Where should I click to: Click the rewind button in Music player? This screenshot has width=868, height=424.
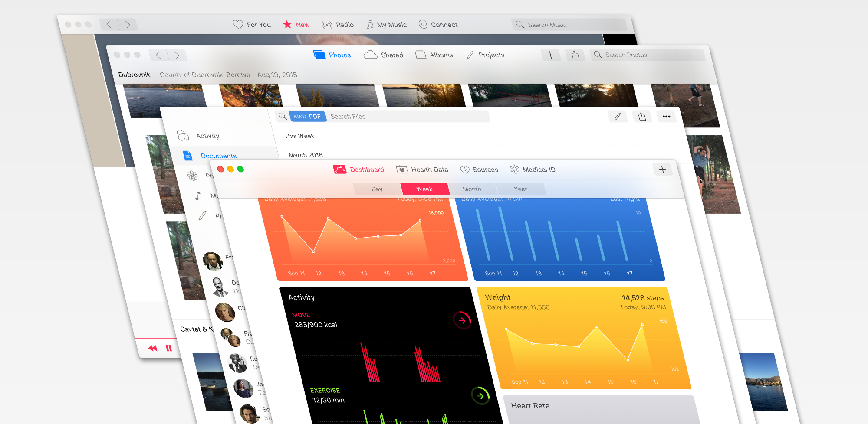pyautogui.click(x=153, y=348)
